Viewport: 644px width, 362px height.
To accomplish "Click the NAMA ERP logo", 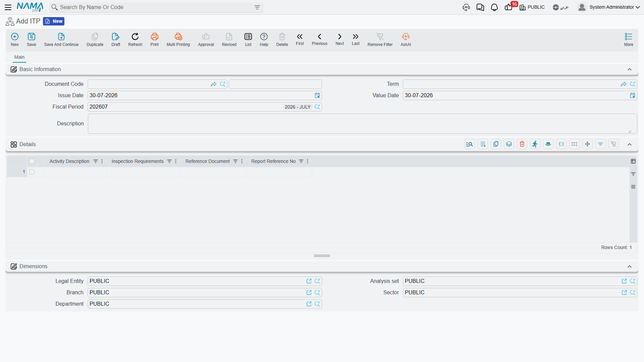I will click(x=30, y=7).
